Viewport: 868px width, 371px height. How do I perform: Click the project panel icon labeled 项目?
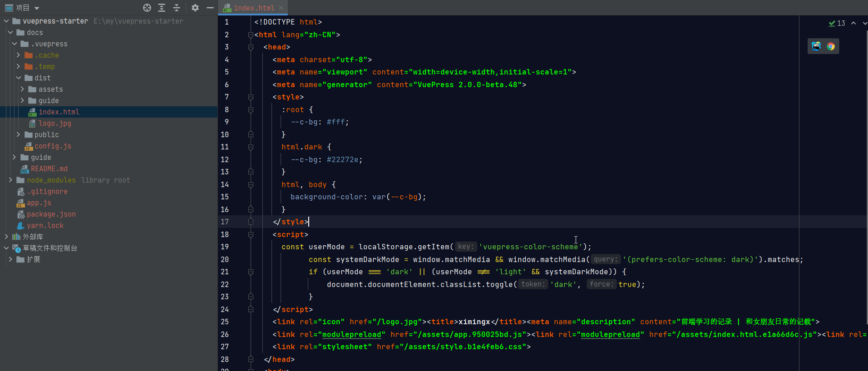[9, 8]
